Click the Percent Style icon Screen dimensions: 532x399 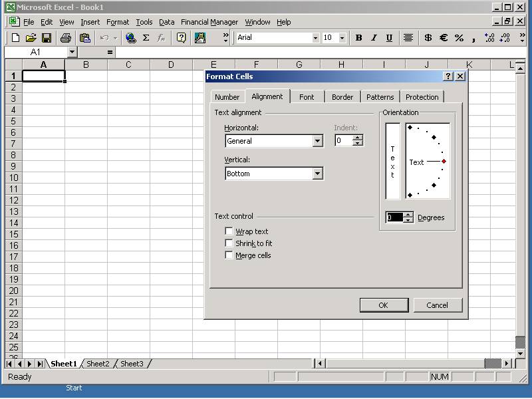(x=459, y=38)
